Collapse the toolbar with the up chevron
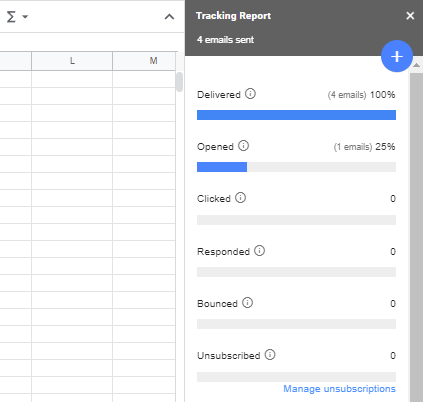423x402 pixels. (x=169, y=17)
